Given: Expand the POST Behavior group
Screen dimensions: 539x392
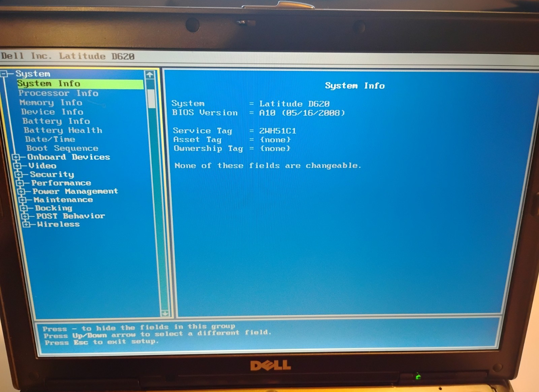Looking at the screenshot, I should [25, 216].
